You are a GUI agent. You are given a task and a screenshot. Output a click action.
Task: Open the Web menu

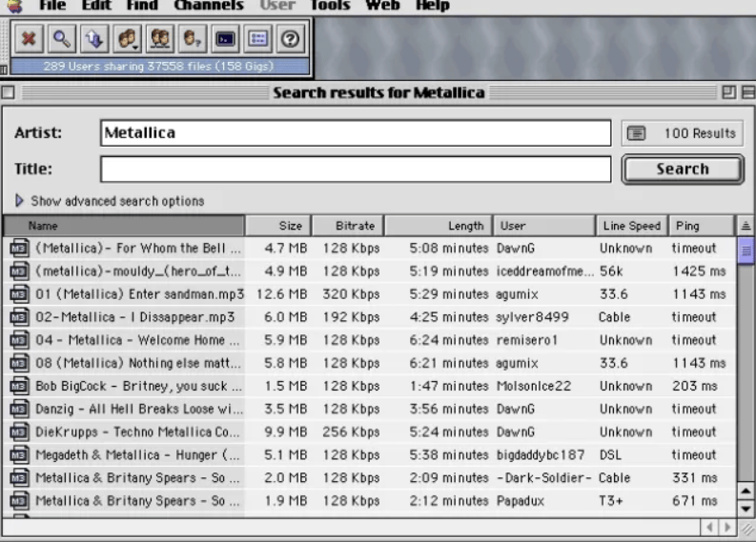coord(383,6)
